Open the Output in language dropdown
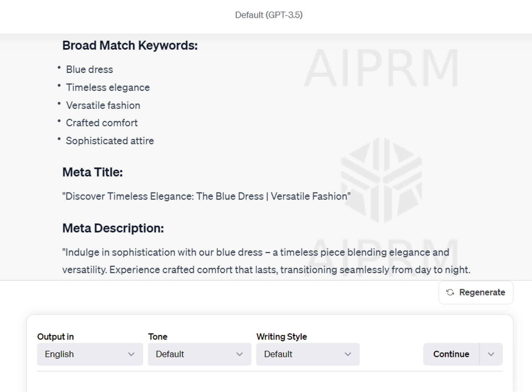Viewport: 532px width, 392px height. point(90,354)
